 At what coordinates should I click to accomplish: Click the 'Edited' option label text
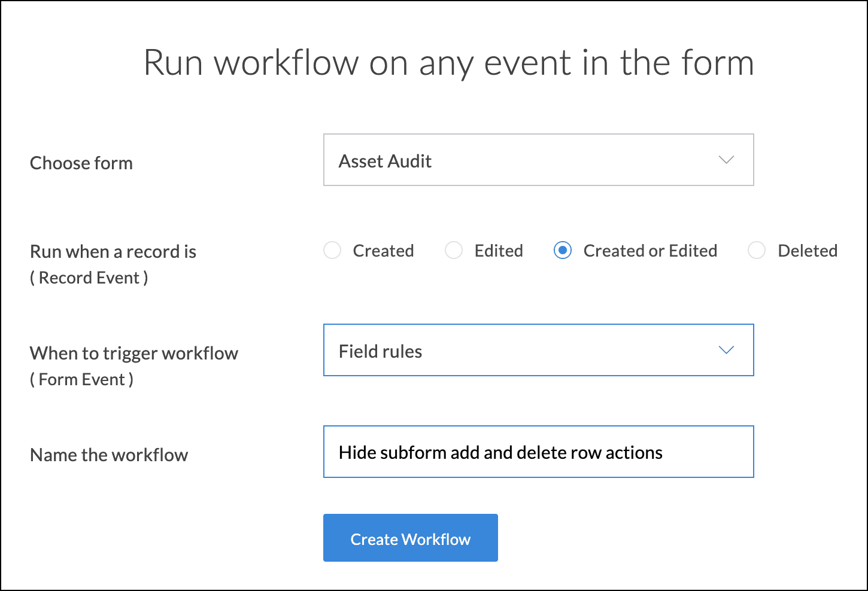(499, 251)
